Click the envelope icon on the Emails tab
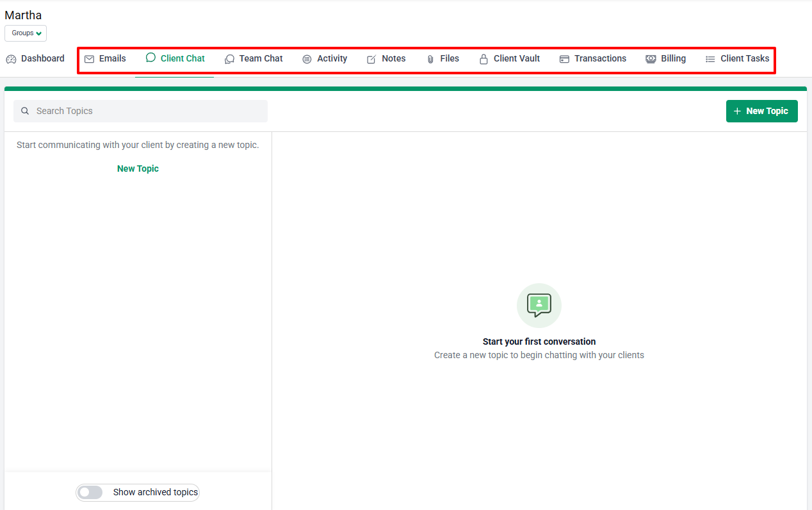 (x=90, y=58)
